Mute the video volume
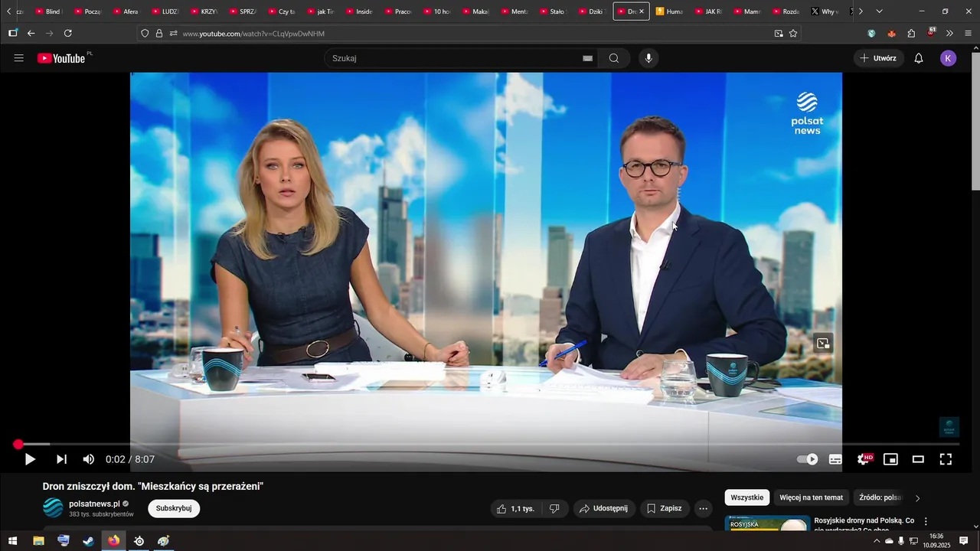Viewport: 980px width, 551px height. pos(89,459)
